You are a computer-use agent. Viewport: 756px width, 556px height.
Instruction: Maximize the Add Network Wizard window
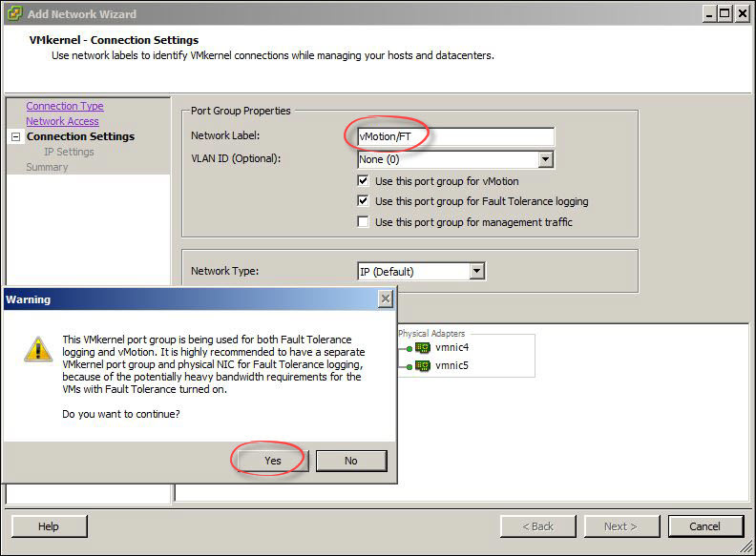[724, 13]
